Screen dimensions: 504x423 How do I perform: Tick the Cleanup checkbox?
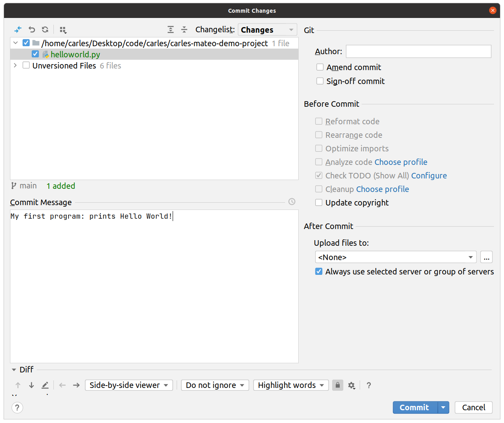pyautogui.click(x=319, y=189)
